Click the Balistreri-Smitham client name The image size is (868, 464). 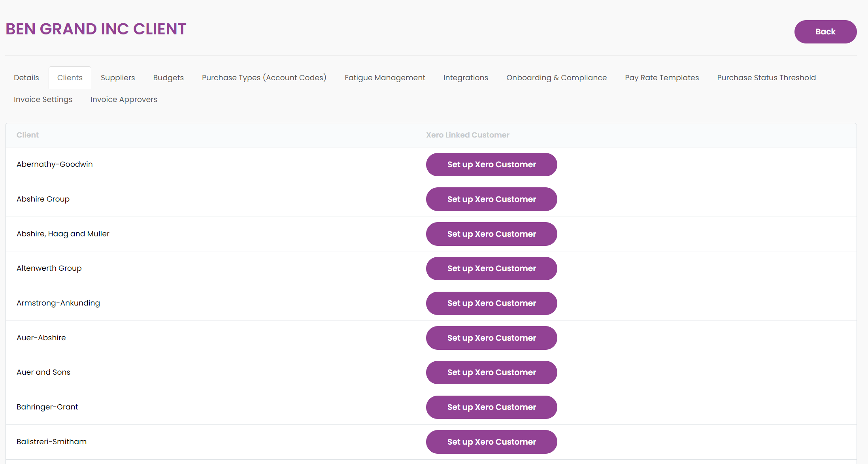click(x=51, y=441)
